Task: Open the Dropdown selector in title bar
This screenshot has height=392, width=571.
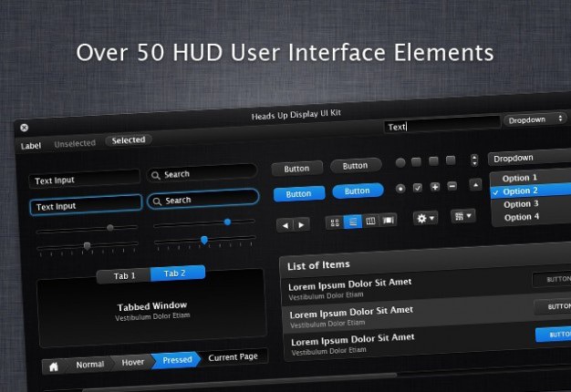Action: coord(535,119)
